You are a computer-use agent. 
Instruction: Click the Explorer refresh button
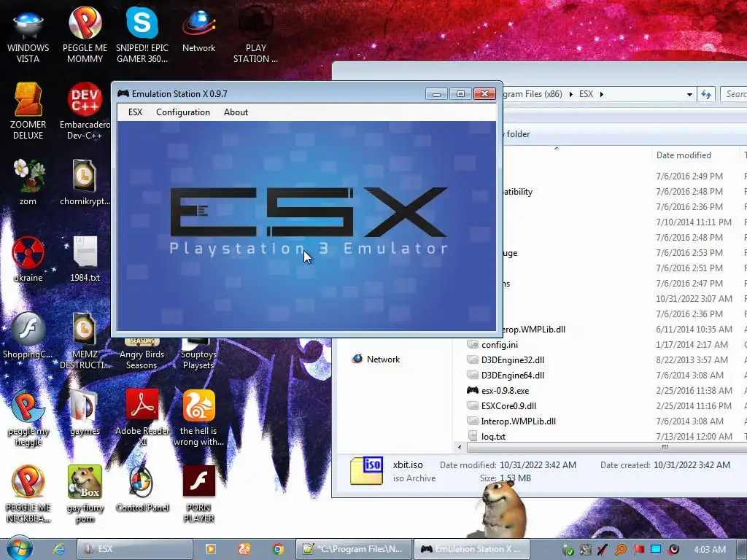click(x=706, y=94)
